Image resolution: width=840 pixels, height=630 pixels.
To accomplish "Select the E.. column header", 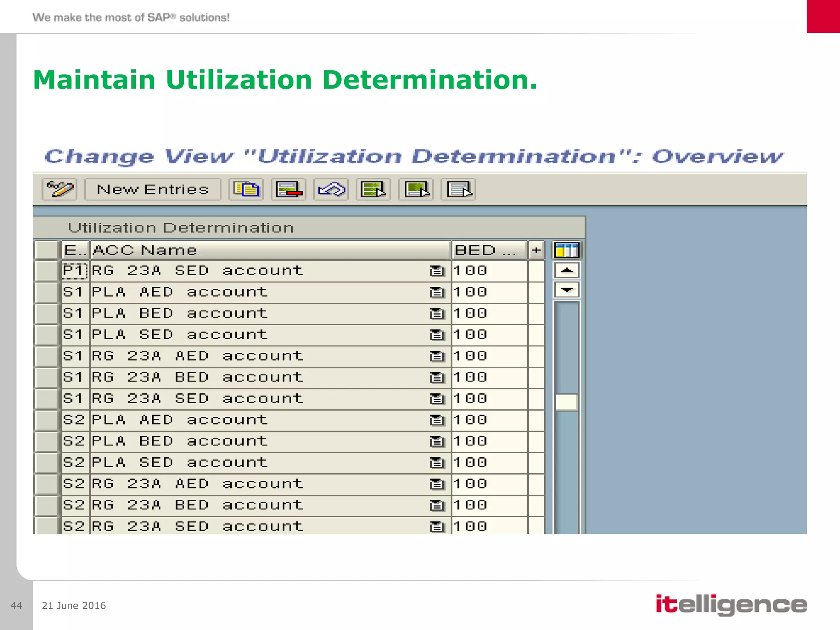I will (x=75, y=250).
